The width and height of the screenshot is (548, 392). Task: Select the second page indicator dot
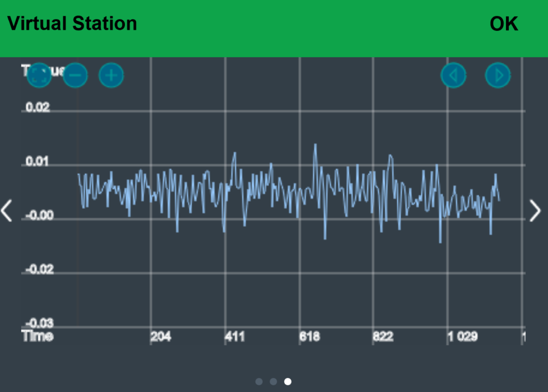tap(273, 381)
